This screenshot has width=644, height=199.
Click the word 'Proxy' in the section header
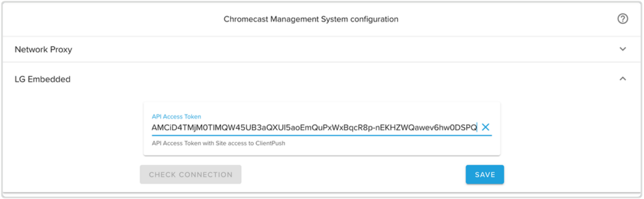pos(61,49)
